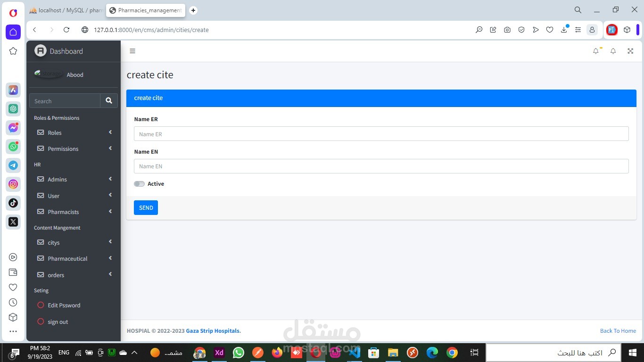Click the Abood user profile name
The height and width of the screenshot is (362, 644).
75,75
